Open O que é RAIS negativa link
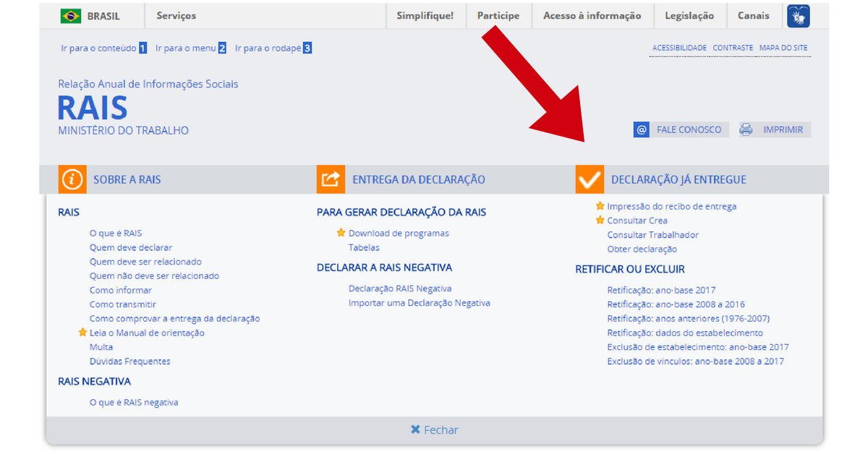 click(x=134, y=402)
